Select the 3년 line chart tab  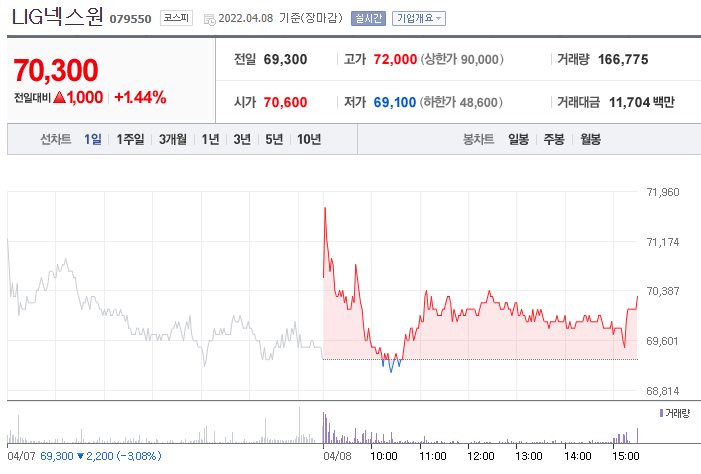click(x=242, y=139)
